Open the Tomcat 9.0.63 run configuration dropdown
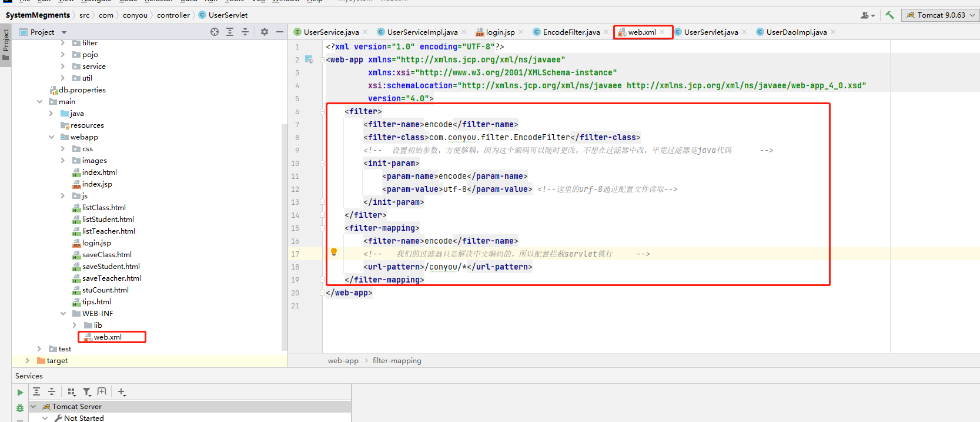This screenshot has height=422, width=980. pyautogui.click(x=941, y=15)
